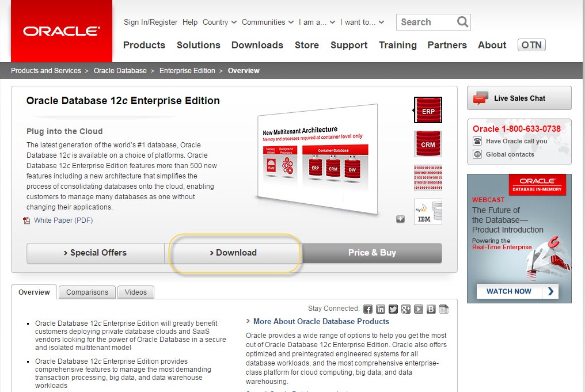Open the Store menu
This screenshot has width=585, height=392.
pyautogui.click(x=307, y=45)
